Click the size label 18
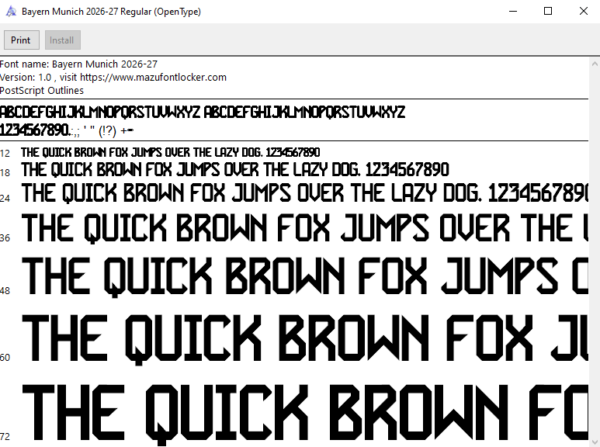This screenshot has width=600, height=447. pos(5,173)
